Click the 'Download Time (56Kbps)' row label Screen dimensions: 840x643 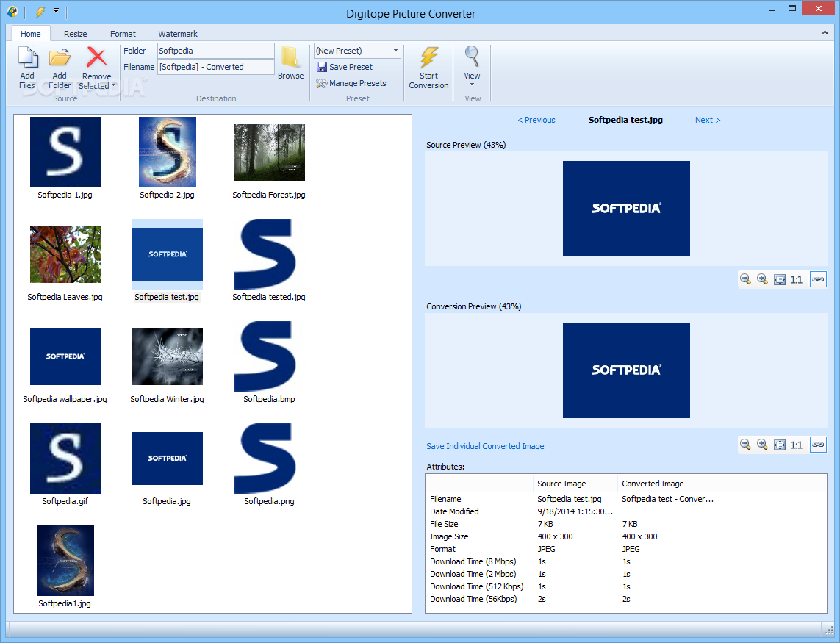click(473, 599)
